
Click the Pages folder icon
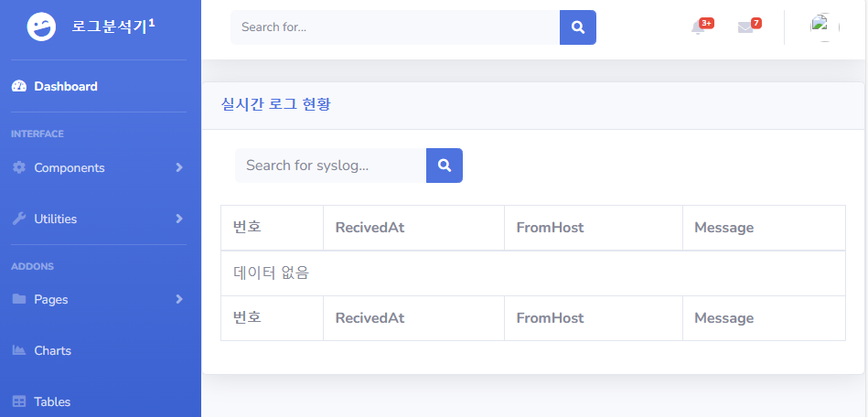tap(19, 299)
